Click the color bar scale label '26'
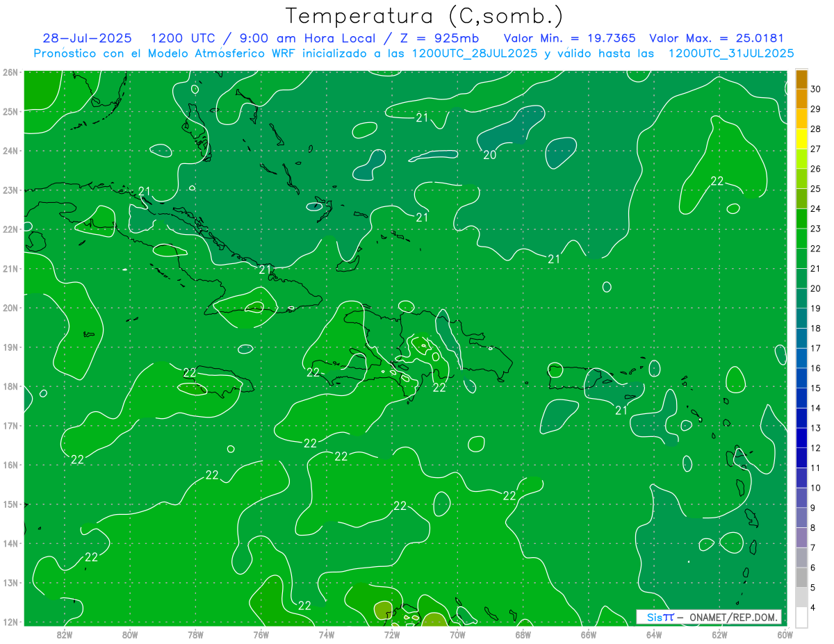This screenshot has width=834, height=644. 816,169
